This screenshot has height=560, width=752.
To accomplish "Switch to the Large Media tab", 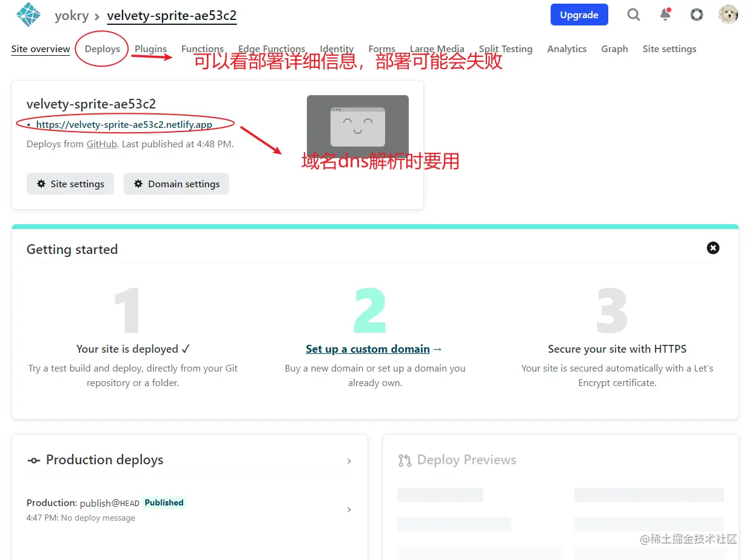I will 437,49.
